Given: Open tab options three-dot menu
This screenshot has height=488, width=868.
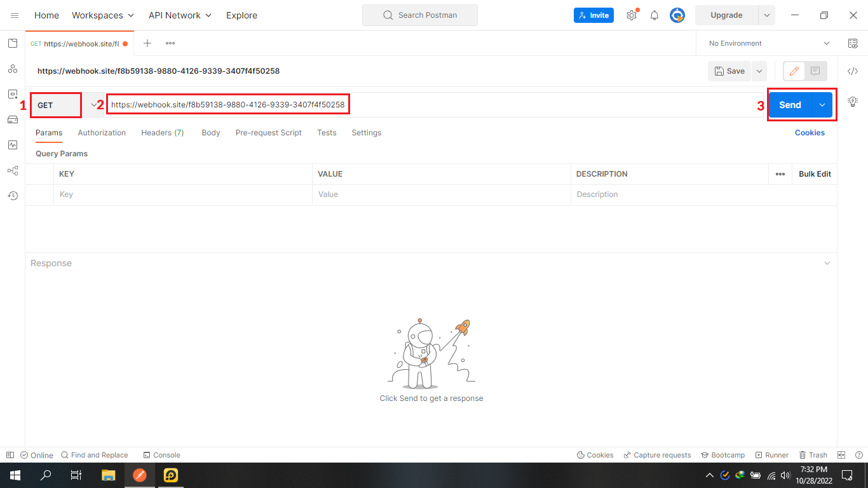Looking at the screenshot, I should (170, 43).
